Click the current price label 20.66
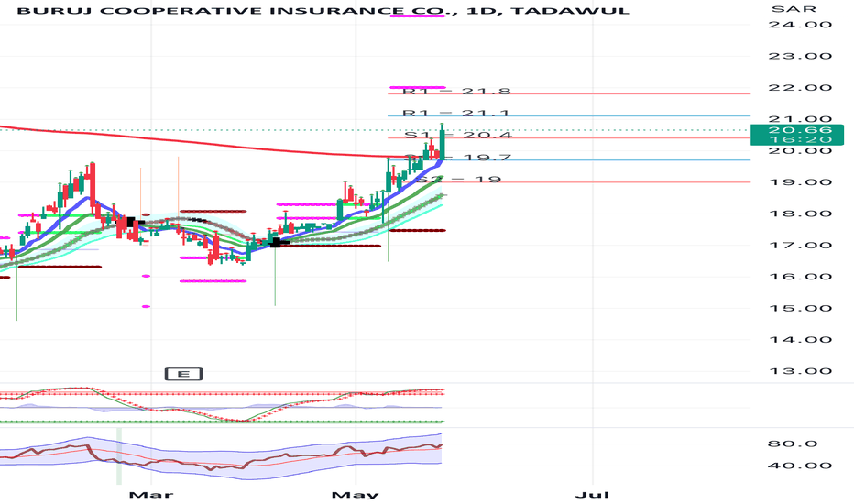Screen dimensions: 854x504 [x=800, y=130]
